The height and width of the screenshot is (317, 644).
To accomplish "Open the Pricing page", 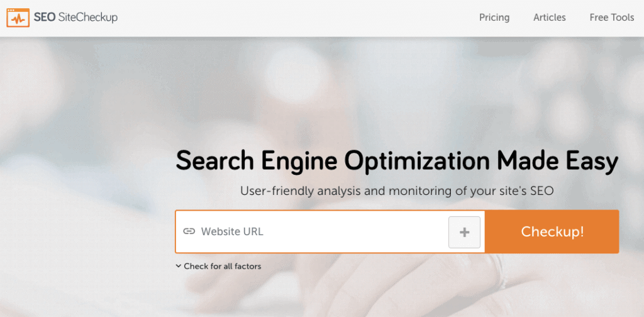I will [494, 18].
